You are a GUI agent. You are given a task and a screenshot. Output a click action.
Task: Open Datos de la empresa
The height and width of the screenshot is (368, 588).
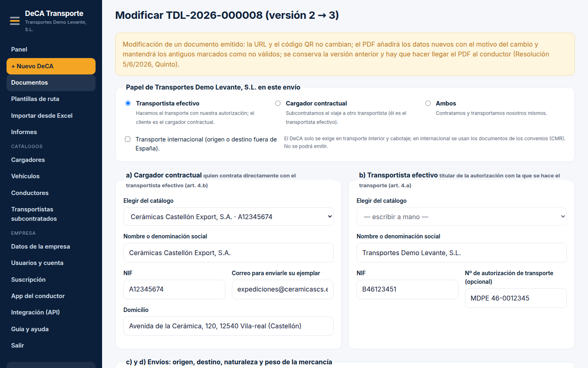coord(51,247)
